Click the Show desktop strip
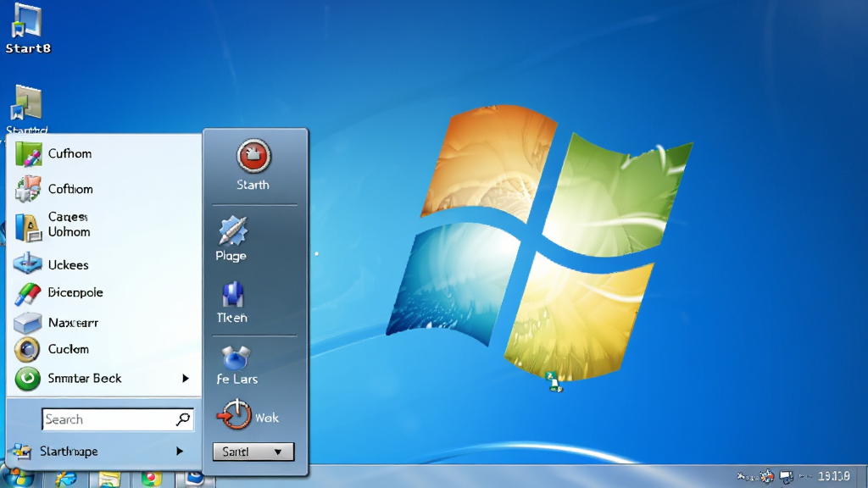Screen dimensions: 868x488 (x=863, y=477)
